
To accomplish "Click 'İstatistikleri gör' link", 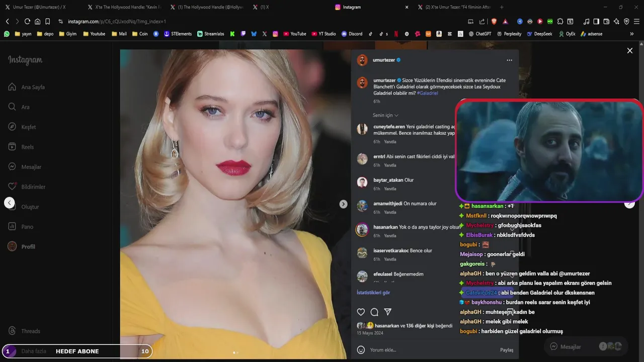I will (373, 293).
